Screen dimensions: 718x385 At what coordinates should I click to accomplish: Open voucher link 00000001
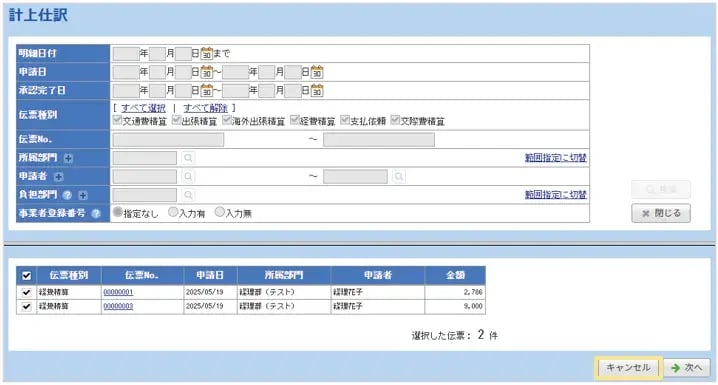(x=118, y=292)
